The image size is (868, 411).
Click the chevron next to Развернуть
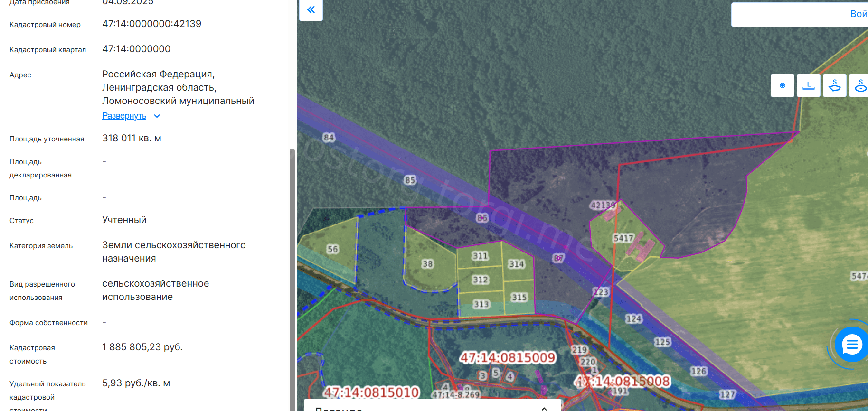[x=157, y=116]
